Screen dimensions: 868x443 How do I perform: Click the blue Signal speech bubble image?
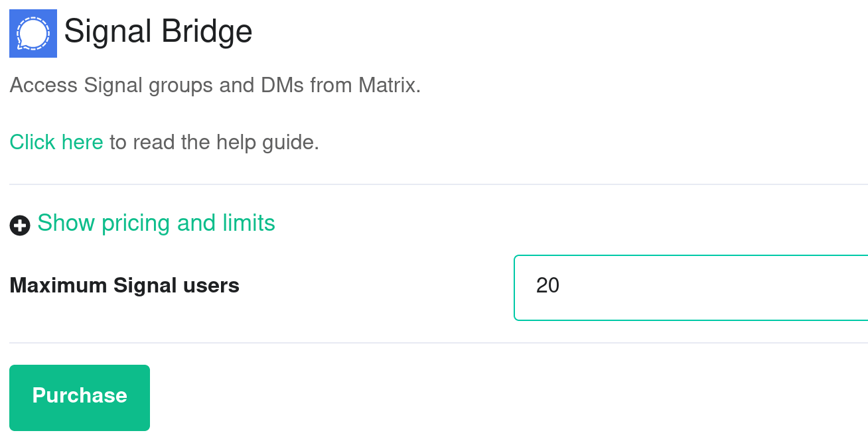pos(33,33)
